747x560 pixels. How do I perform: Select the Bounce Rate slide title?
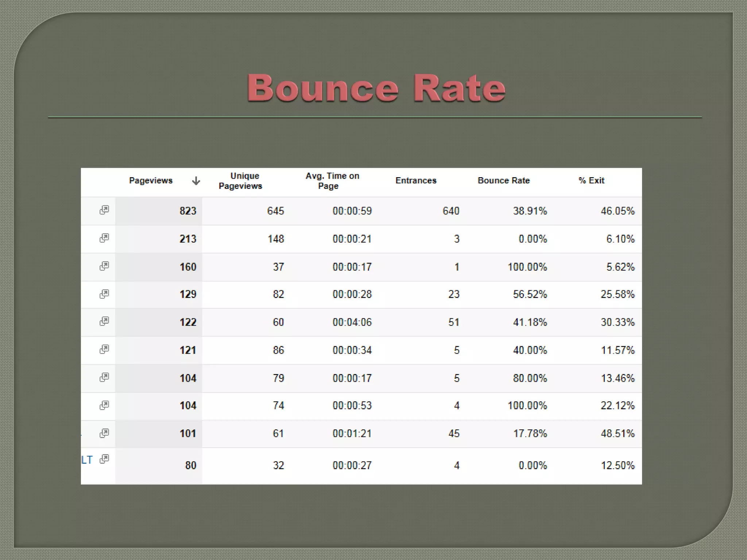(376, 88)
